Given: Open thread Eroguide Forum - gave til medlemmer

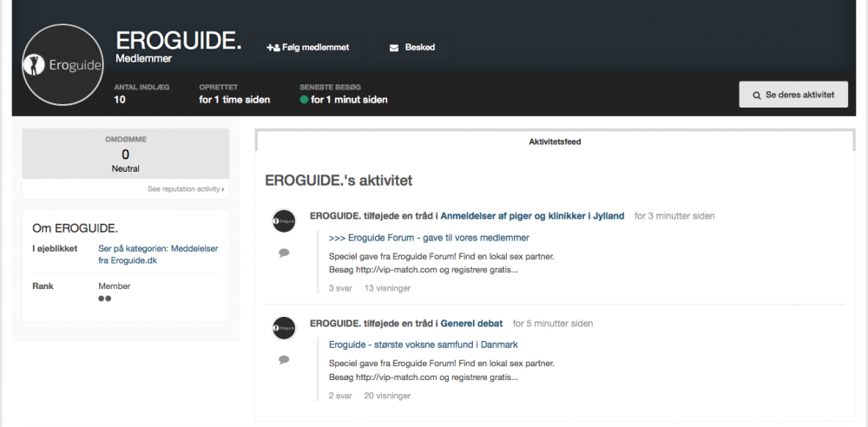Looking at the screenshot, I should pos(429,238).
